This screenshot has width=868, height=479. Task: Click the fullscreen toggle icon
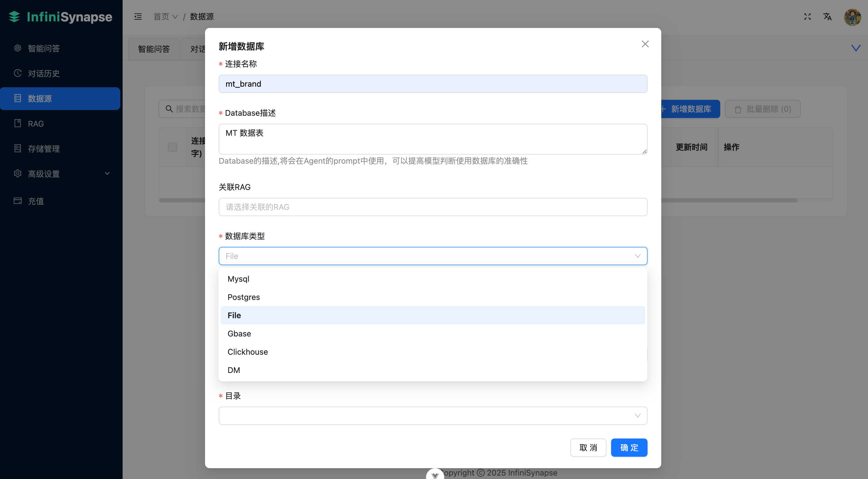(807, 17)
